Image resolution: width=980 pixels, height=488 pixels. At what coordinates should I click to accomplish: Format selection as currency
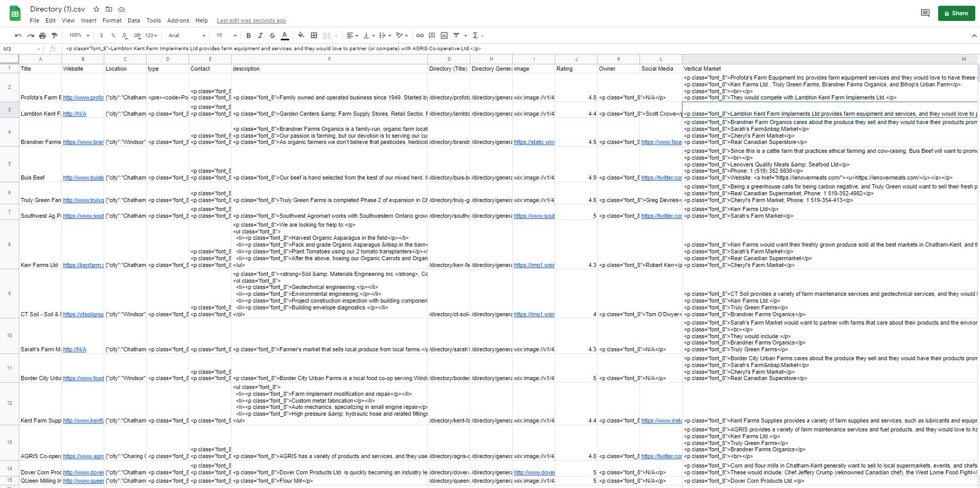[101, 36]
